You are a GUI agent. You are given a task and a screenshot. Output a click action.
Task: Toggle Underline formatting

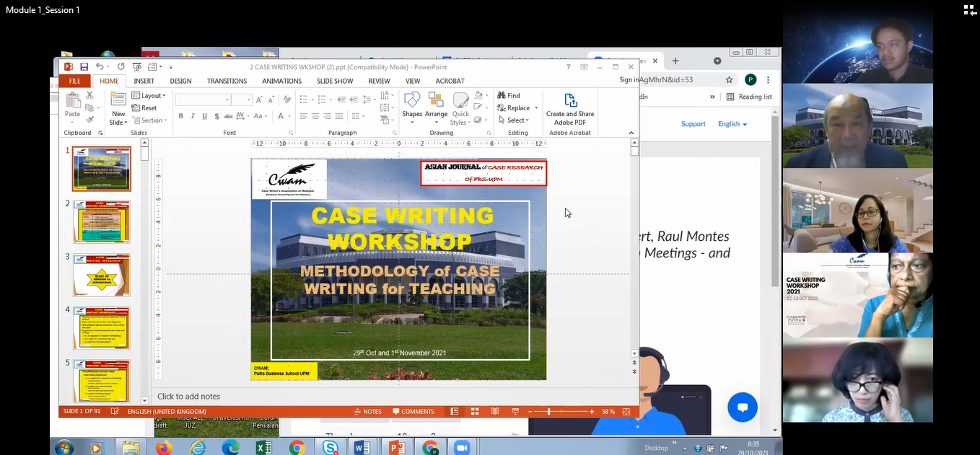[x=205, y=116]
